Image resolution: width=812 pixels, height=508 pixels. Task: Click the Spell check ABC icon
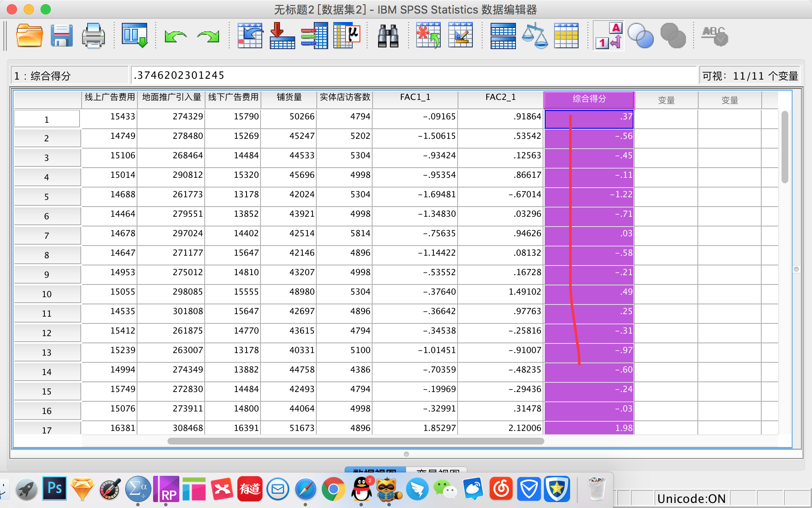point(714,36)
